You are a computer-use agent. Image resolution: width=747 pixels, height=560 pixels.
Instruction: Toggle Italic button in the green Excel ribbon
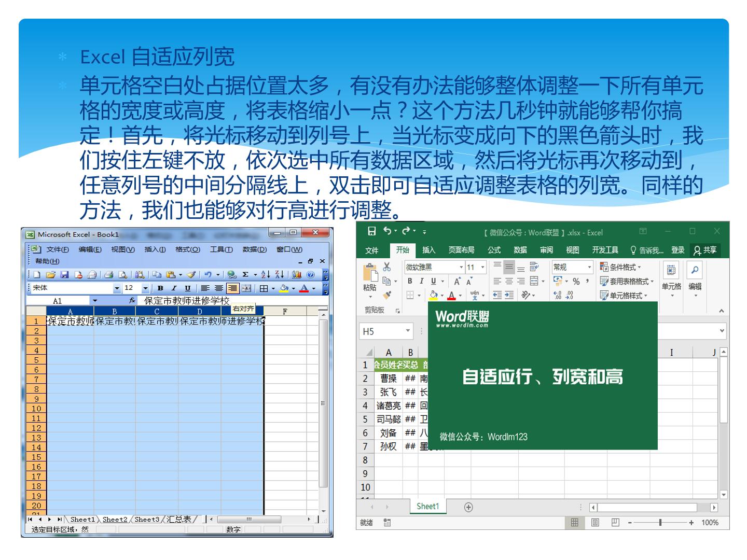pyautogui.click(x=421, y=281)
